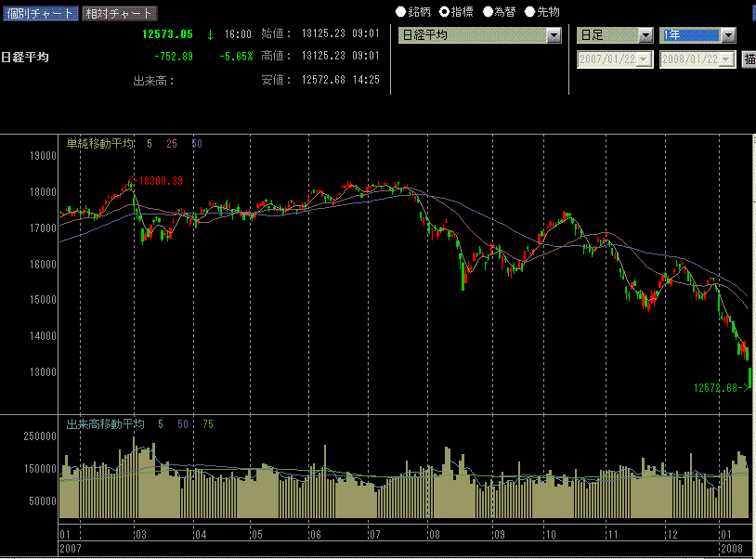Click the 出来高移動平均 volume label
The width and height of the screenshot is (756, 559).
tap(105, 424)
